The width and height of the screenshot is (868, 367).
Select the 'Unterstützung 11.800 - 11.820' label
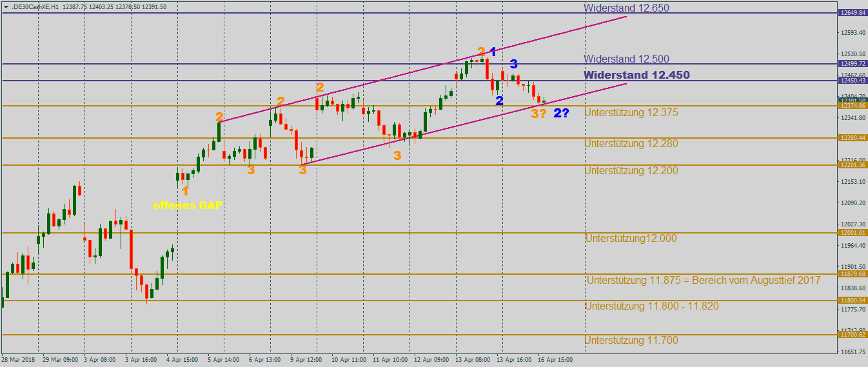click(651, 306)
